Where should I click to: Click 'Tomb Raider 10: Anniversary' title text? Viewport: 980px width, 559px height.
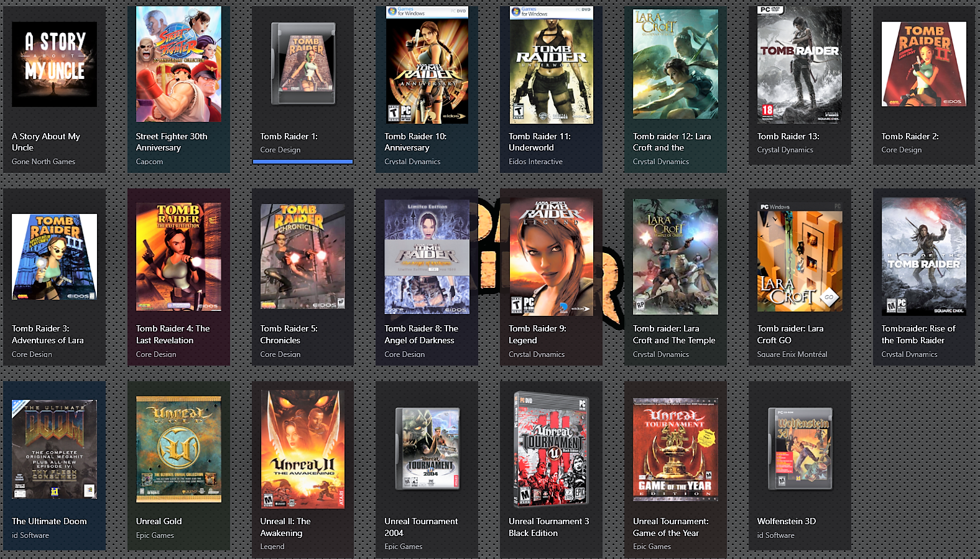pos(415,142)
